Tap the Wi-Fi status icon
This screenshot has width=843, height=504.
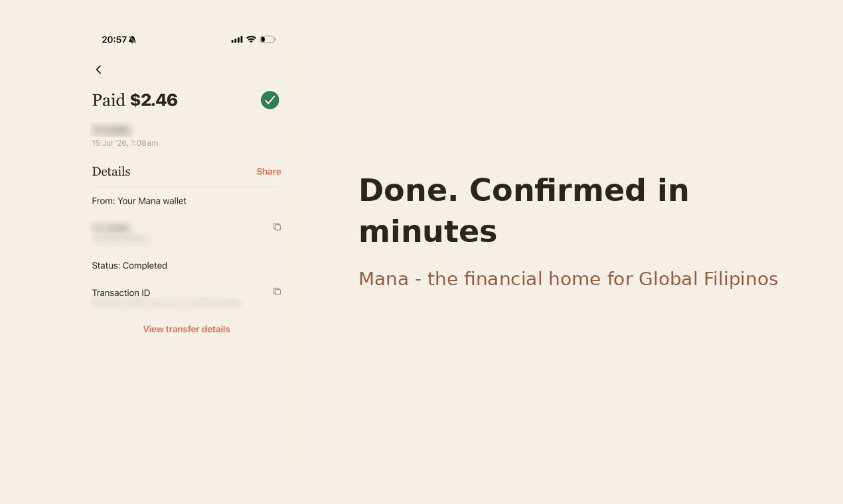tap(251, 40)
